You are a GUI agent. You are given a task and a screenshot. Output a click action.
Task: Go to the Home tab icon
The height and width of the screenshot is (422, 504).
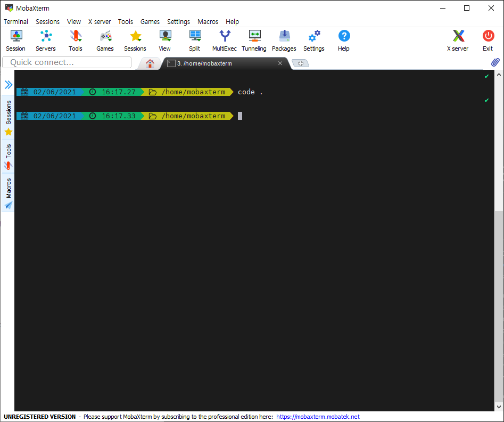tap(150, 63)
